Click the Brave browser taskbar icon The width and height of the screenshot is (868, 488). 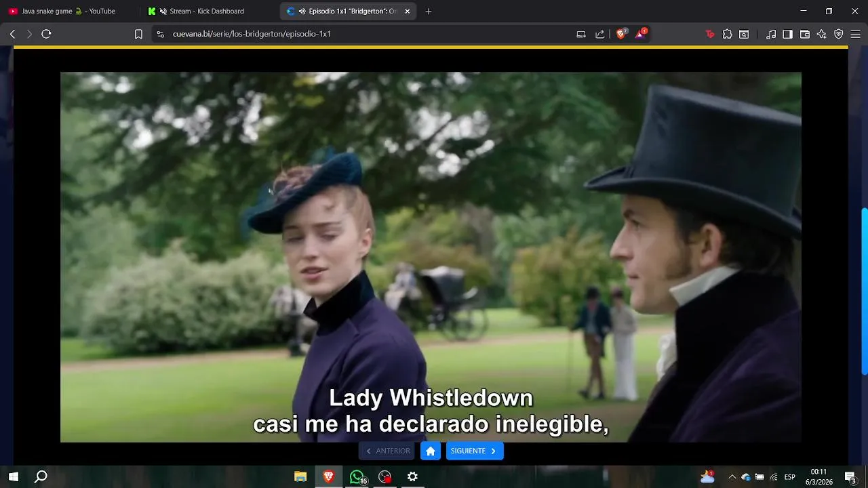pyautogui.click(x=329, y=476)
